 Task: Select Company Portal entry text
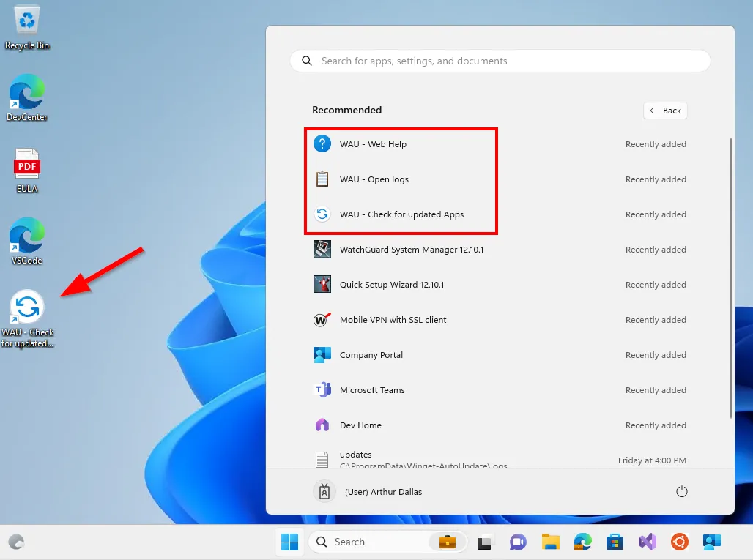point(371,355)
